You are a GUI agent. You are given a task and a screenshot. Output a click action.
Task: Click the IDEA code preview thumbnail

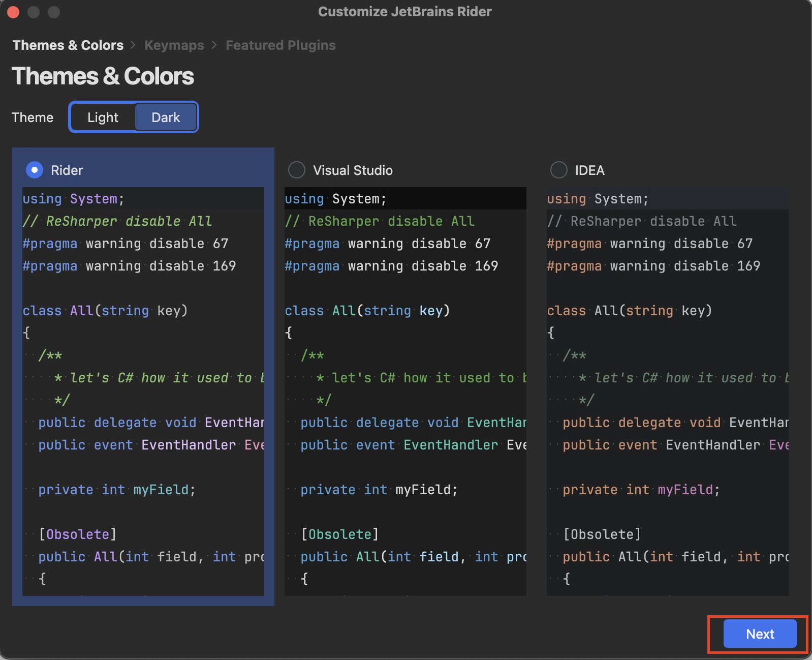click(668, 392)
